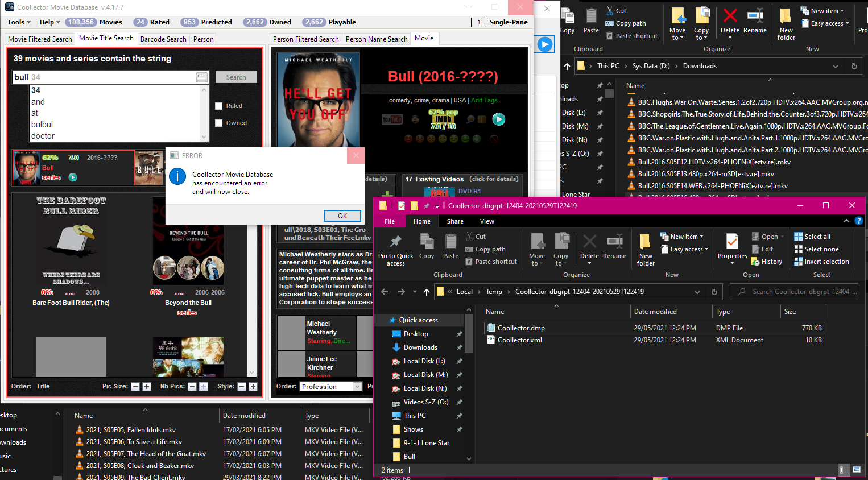Screen dimensions: 868x480
Task: Click Paste shortcut in front Explorer ribbon
Action: coord(491,262)
